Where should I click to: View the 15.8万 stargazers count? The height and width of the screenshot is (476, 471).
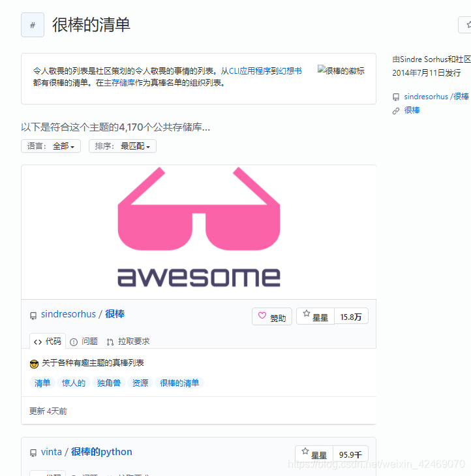(x=351, y=316)
